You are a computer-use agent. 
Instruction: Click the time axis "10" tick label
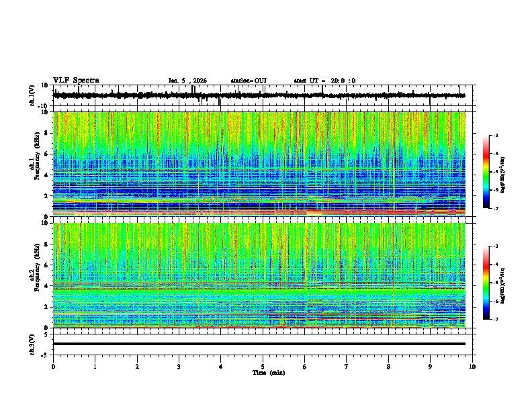[x=472, y=367]
